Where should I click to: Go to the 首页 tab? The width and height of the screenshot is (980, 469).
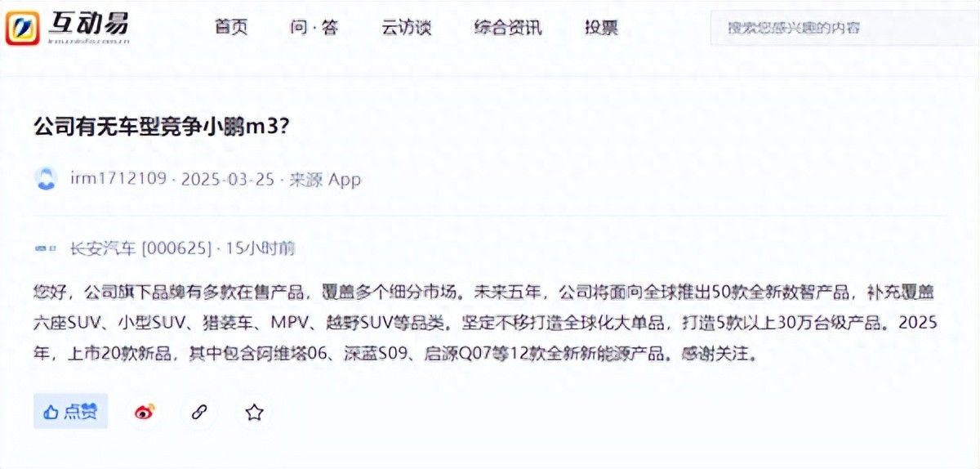coord(231,28)
